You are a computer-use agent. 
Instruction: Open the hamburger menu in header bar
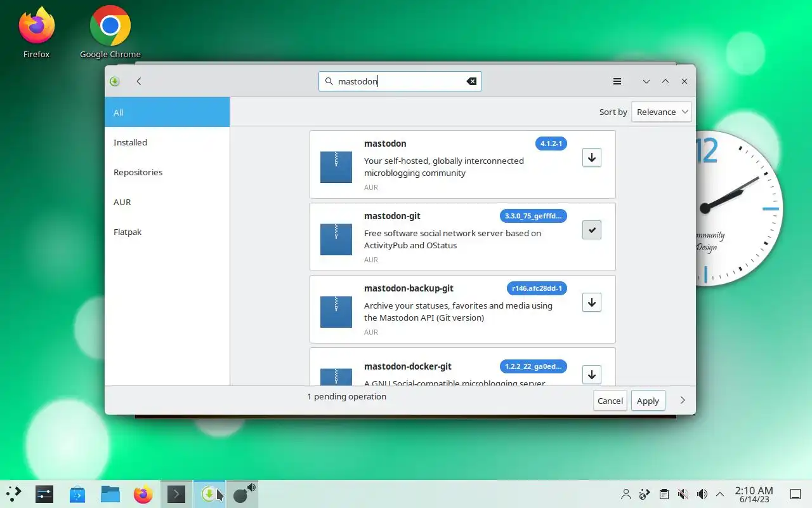[617, 81]
